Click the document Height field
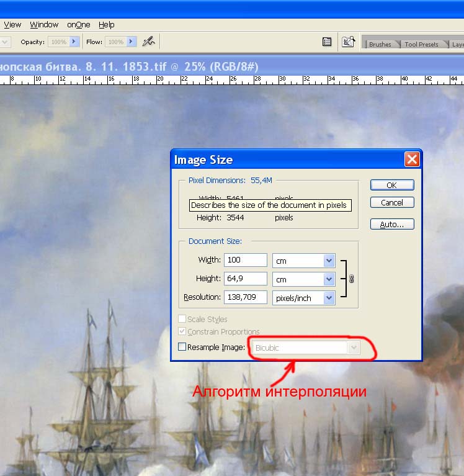464x476 pixels. 246,279
